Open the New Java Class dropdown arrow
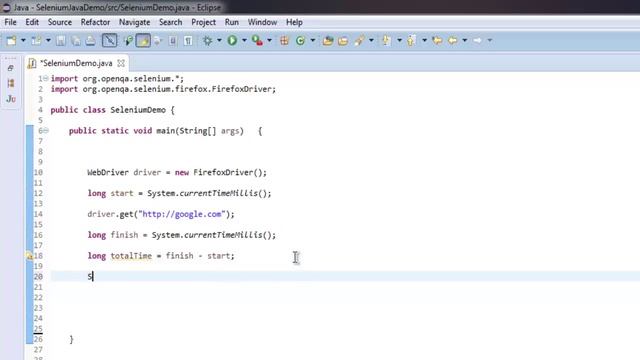This screenshot has height=360, width=640. [x=313, y=40]
